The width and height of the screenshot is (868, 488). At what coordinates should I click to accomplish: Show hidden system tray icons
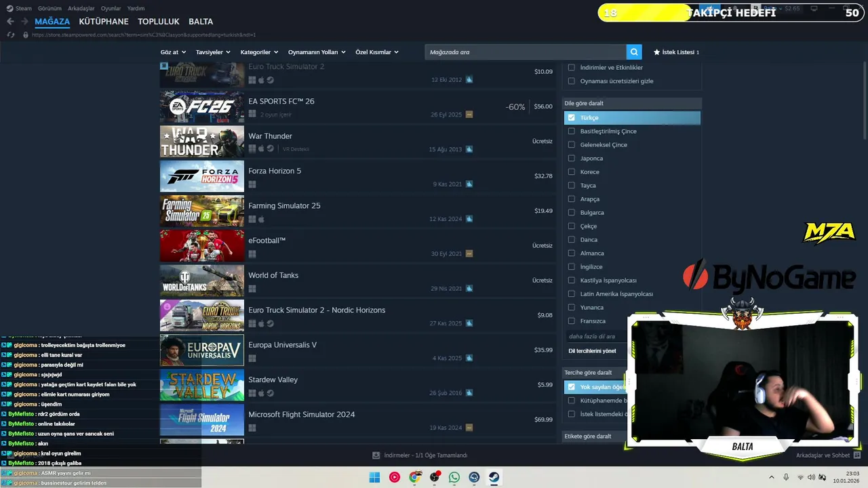[x=771, y=477]
